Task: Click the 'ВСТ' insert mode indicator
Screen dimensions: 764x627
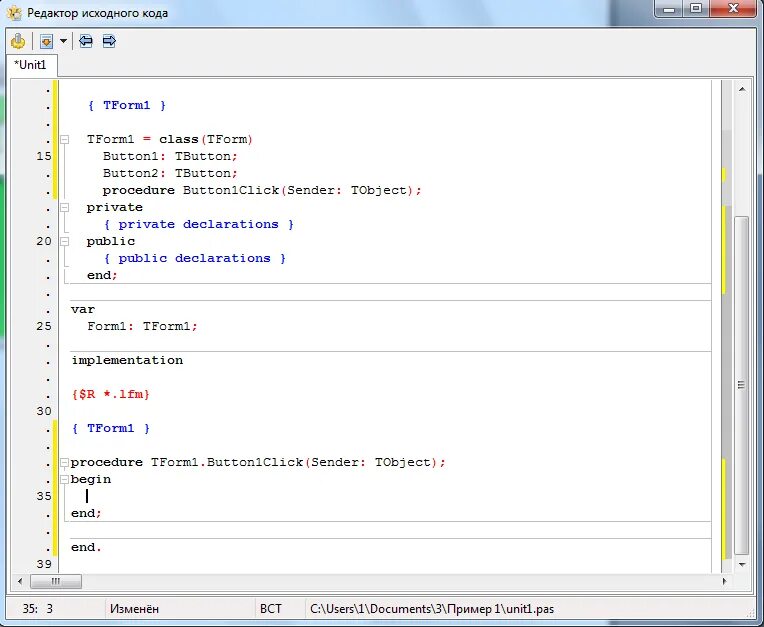Action: [271, 609]
